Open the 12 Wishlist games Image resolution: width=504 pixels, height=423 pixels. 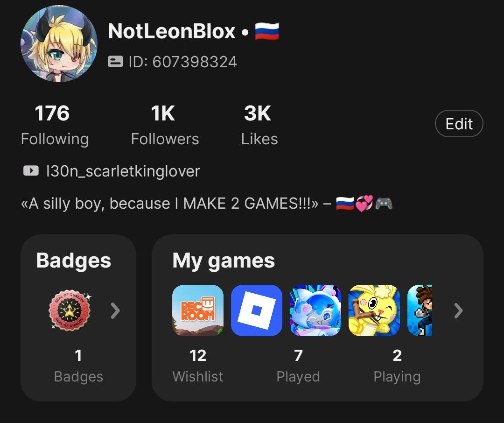[198, 365]
